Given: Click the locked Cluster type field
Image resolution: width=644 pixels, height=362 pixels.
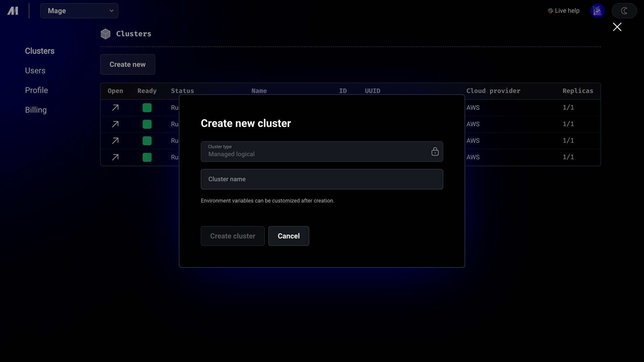Looking at the screenshot, I should point(322,152).
